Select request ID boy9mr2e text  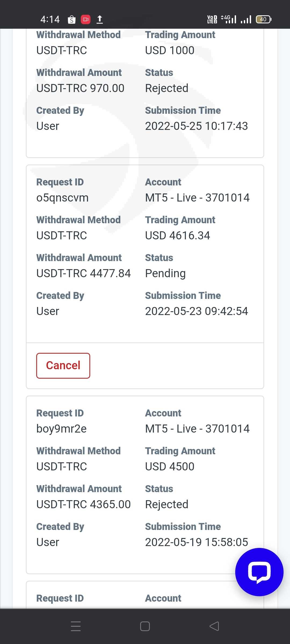61,429
